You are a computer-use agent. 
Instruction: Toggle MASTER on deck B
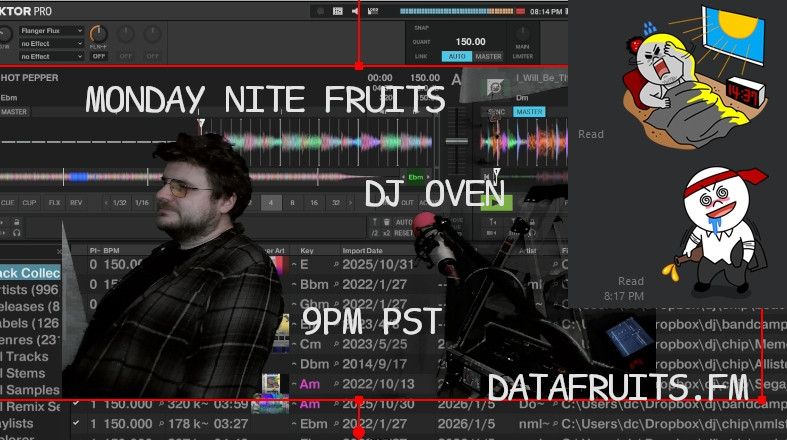[529, 112]
